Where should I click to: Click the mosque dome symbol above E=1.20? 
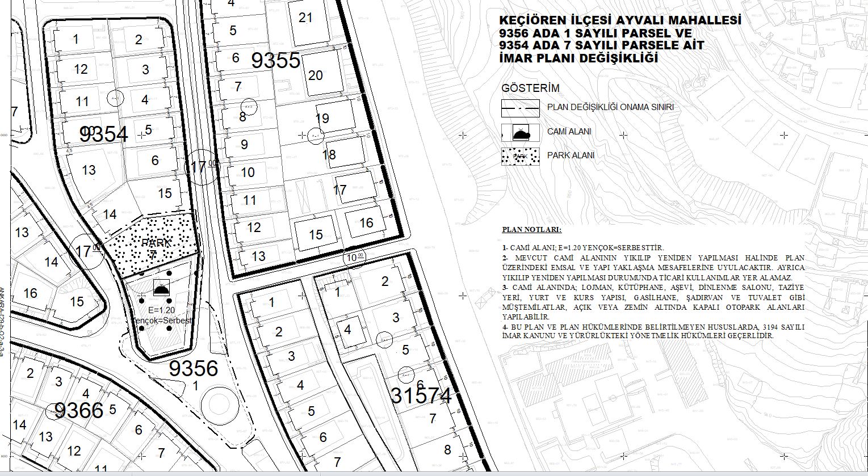point(161,289)
